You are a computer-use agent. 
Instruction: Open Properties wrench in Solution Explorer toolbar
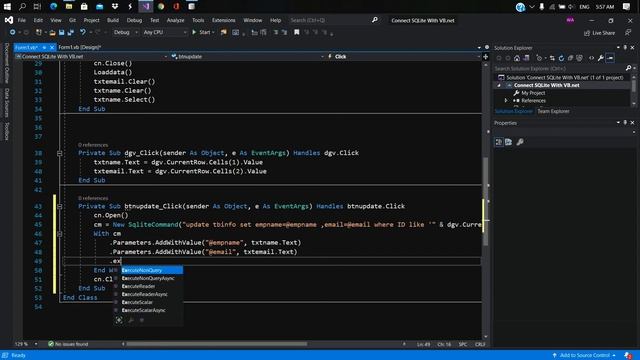click(600, 58)
